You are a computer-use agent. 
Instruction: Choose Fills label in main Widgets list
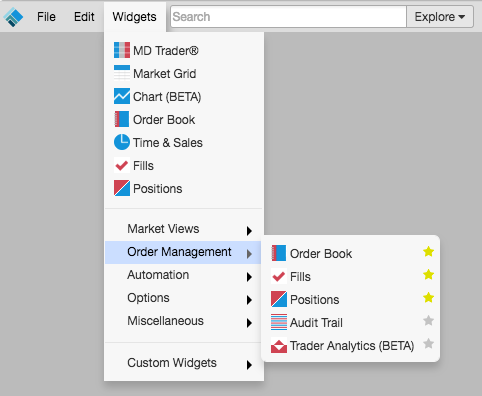[x=143, y=166]
